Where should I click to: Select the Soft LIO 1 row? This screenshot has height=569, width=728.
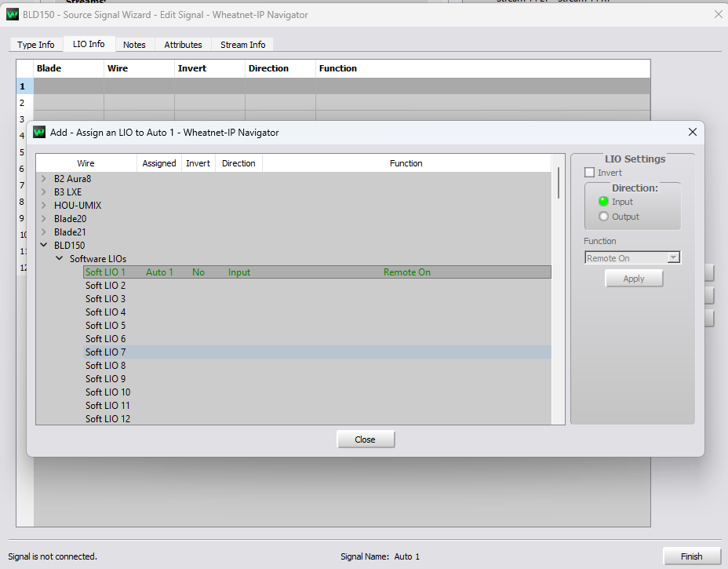(317, 272)
